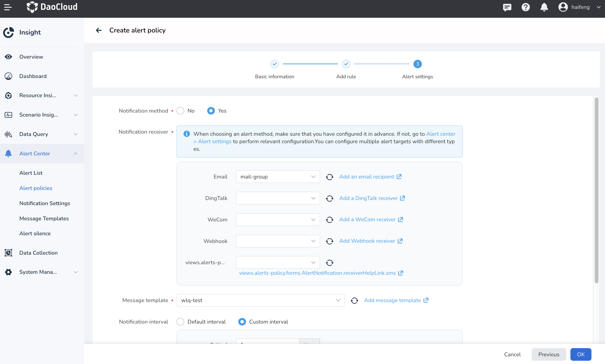This screenshot has width=605, height=364.
Task: Click the Cancel button
Action: [x=512, y=354]
